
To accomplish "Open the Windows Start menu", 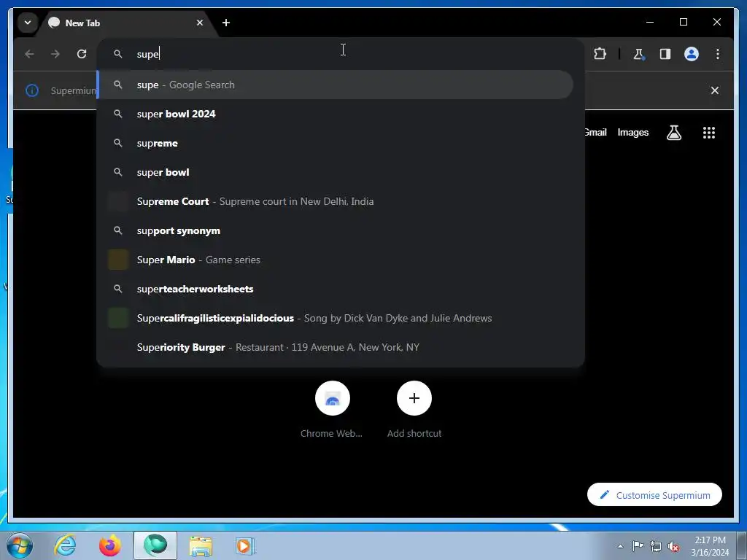I will (x=20, y=545).
